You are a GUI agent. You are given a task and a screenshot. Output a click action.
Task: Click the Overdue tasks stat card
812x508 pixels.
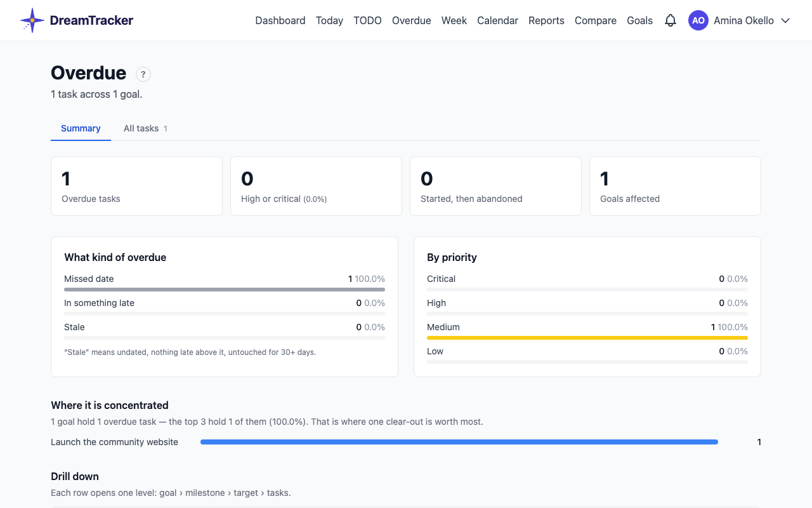click(x=136, y=186)
